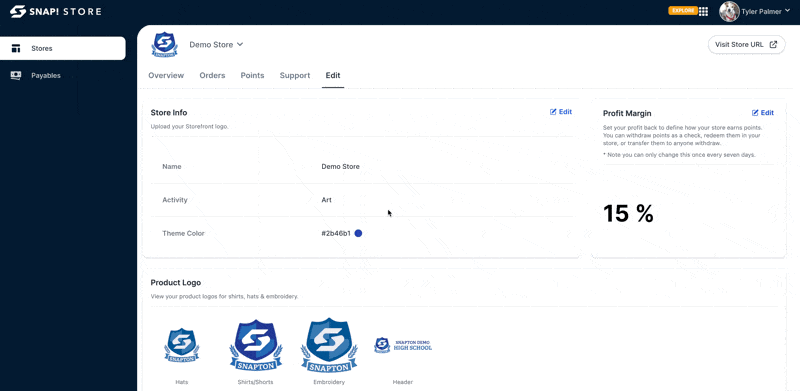Select the Hats product logo thumbnail
This screenshot has height=391, width=800.
(x=182, y=346)
